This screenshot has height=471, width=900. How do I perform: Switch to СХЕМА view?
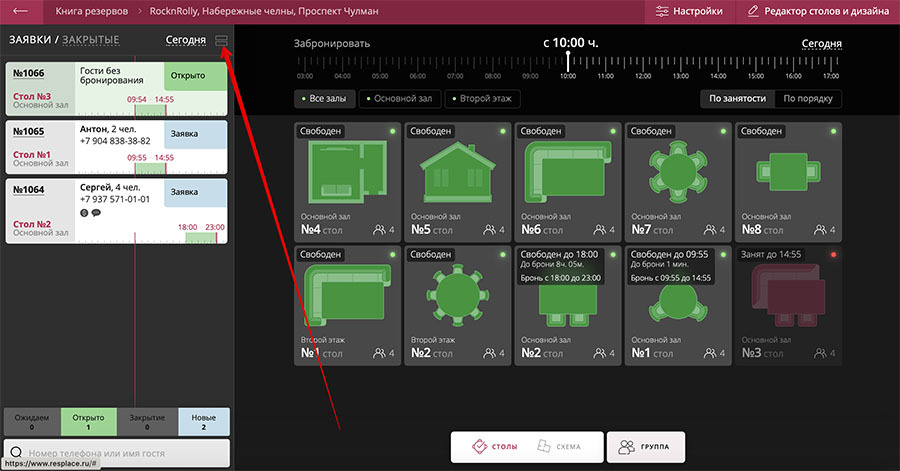click(559, 446)
